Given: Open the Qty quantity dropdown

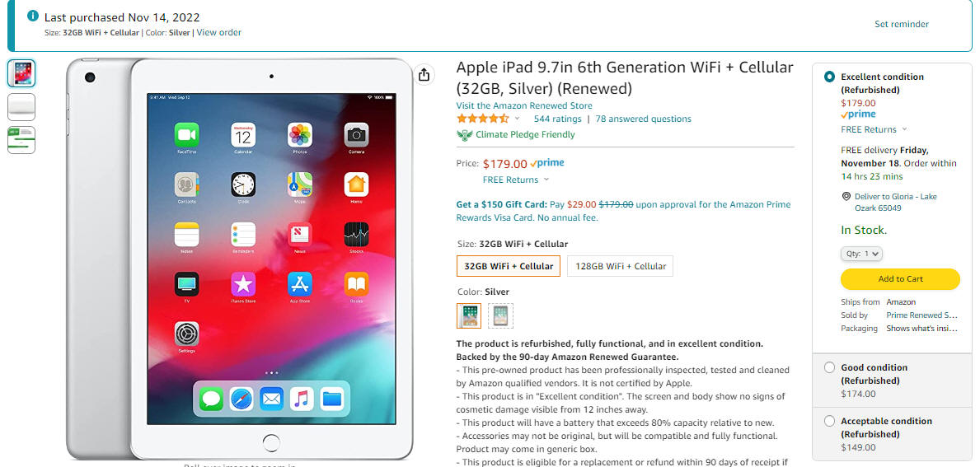Looking at the screenshot, I should coord(861,254).
